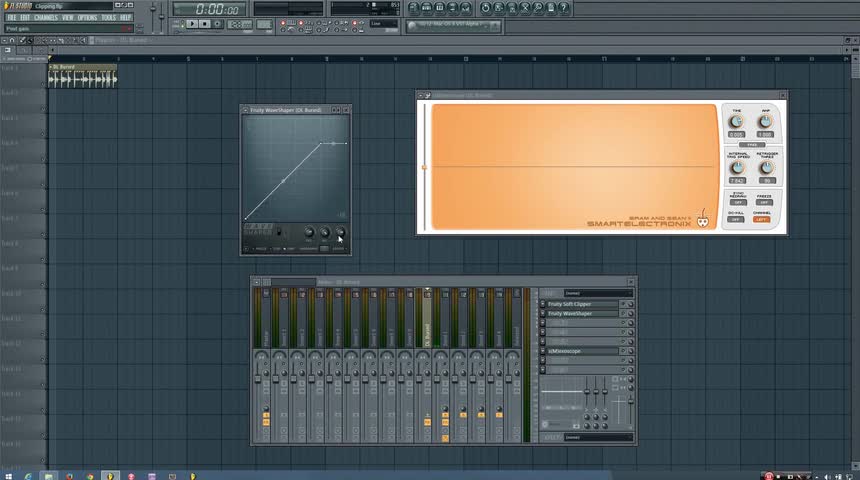This screenshot has height=480, width=860.
Task: Click the AMP knob in s(M)exoscope
Action: [765, 122]
